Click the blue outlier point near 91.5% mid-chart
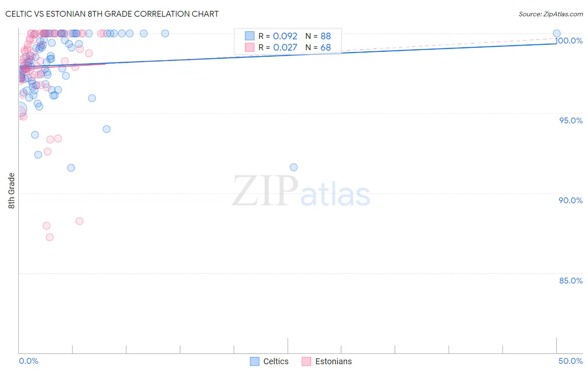This screenshot has width=588, height=373. click(294, 167)
